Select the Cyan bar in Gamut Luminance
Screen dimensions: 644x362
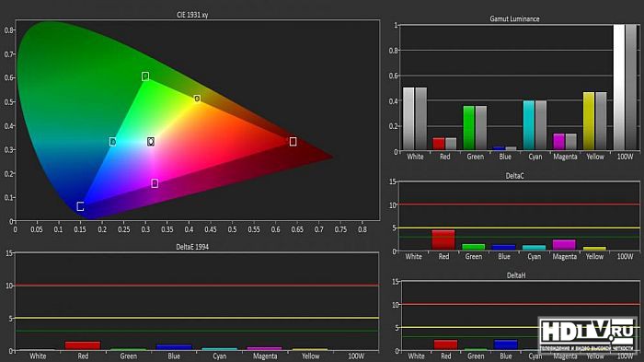(529, 125)
